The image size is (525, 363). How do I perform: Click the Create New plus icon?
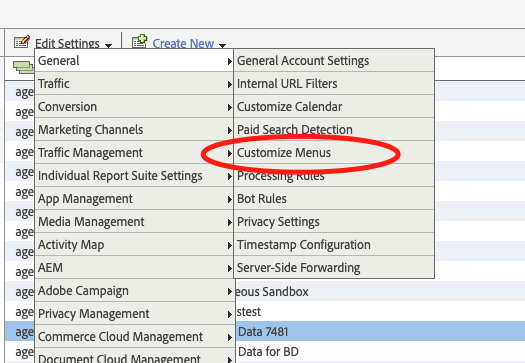139,41
